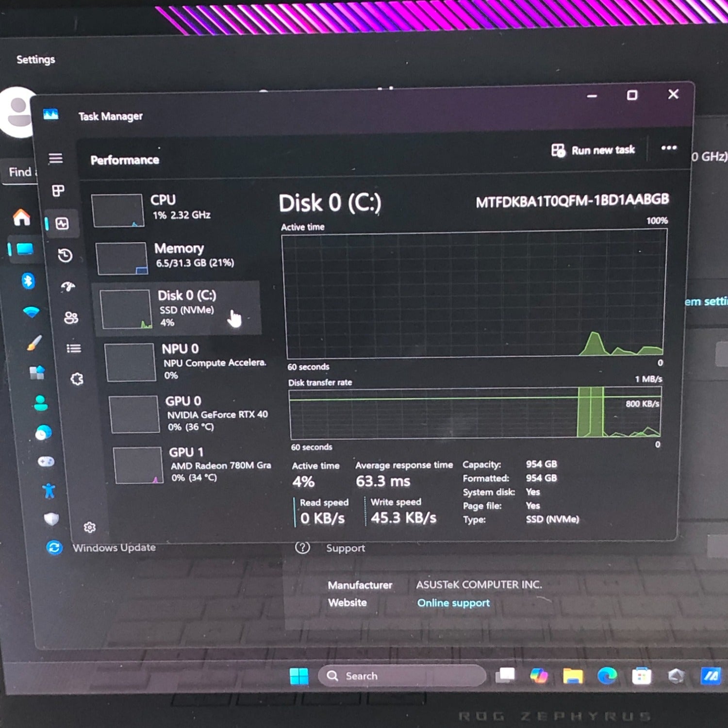
Task: Select GPU 0 NVIDIA GeForce entry
Action: [190, 414]
